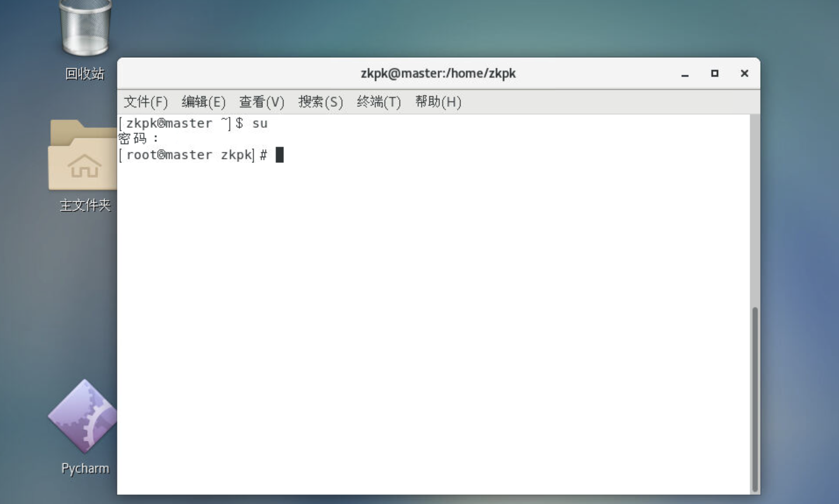Viewport: 839px width, 504px height.
Task: Open the 查看(V) menu
Action: [x=261, y=102]
